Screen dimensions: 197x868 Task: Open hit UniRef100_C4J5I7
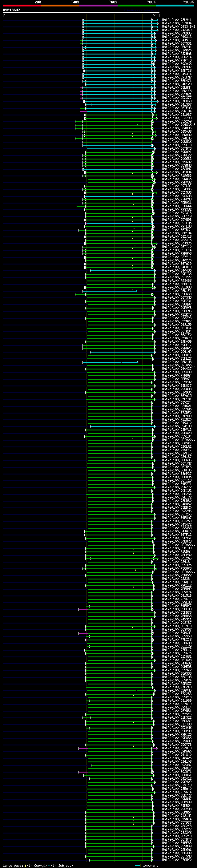[x=177, y=40]
